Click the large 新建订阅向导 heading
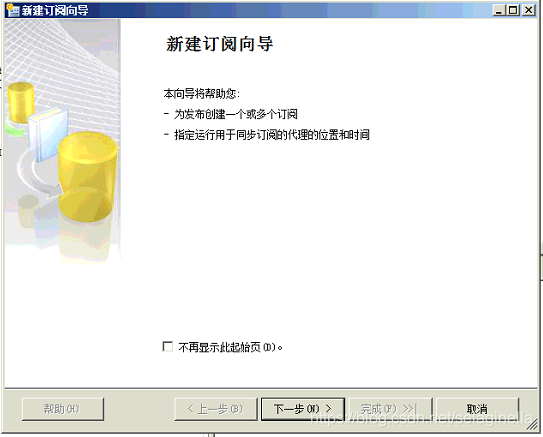543x437 pixels. click(x=220, y=44)
